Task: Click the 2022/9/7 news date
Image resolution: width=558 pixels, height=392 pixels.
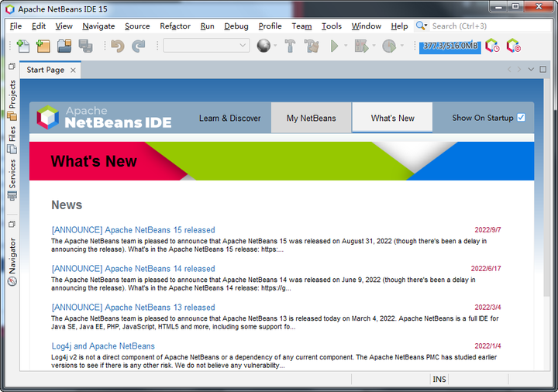Action: [488, 230]
